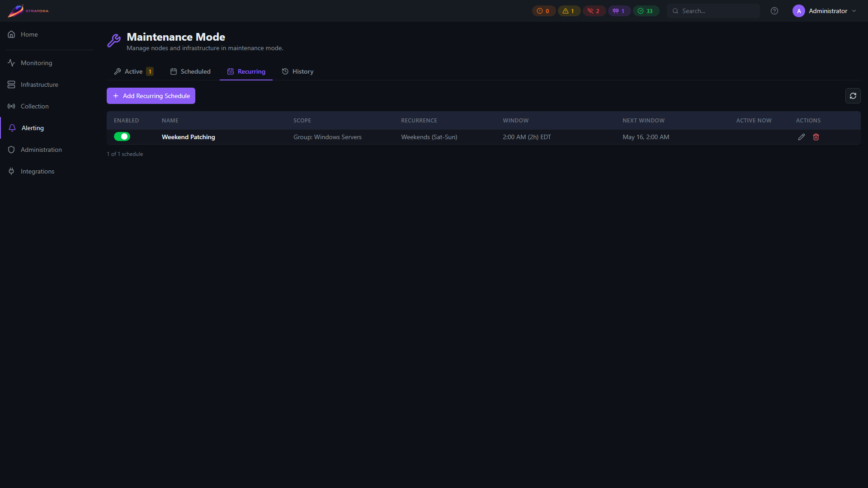868x488 pixels.
Task: Switch to the History tab
Action: point(297,71)
